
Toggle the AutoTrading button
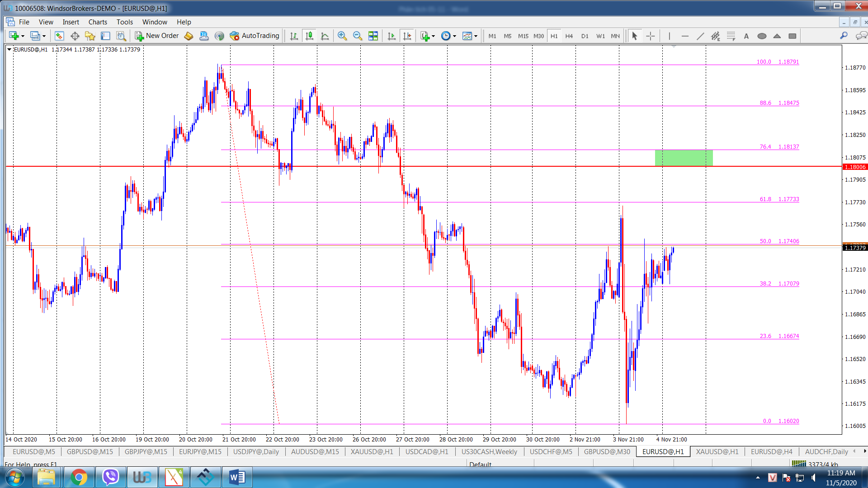255,36
